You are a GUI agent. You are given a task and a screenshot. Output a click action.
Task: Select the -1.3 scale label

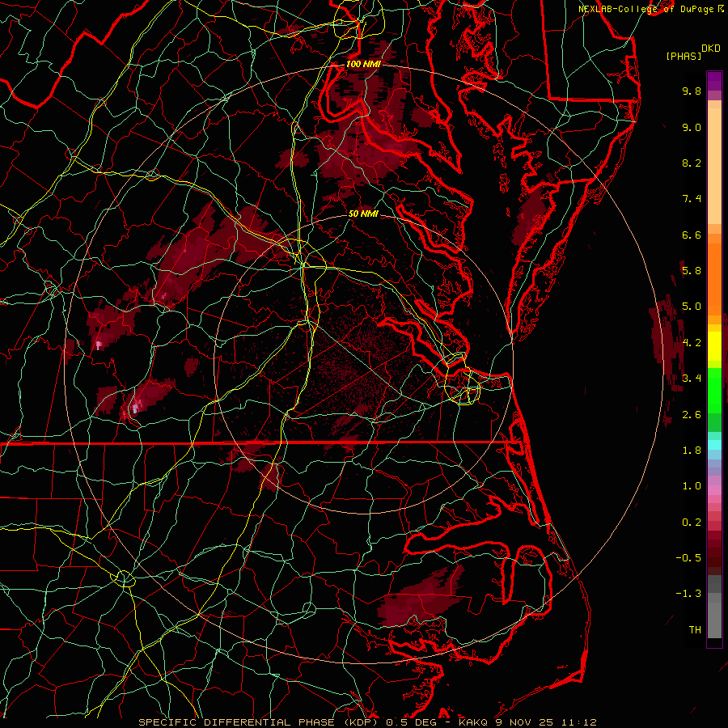688,594
